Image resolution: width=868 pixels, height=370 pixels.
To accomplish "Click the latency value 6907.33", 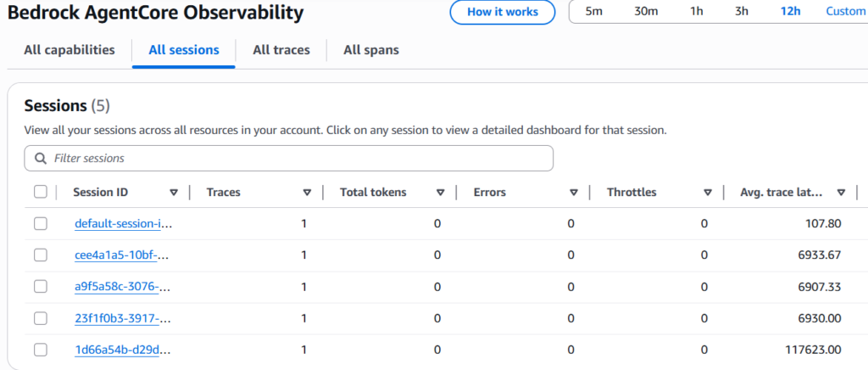I will pyautogui.click(x=819, y=287).
